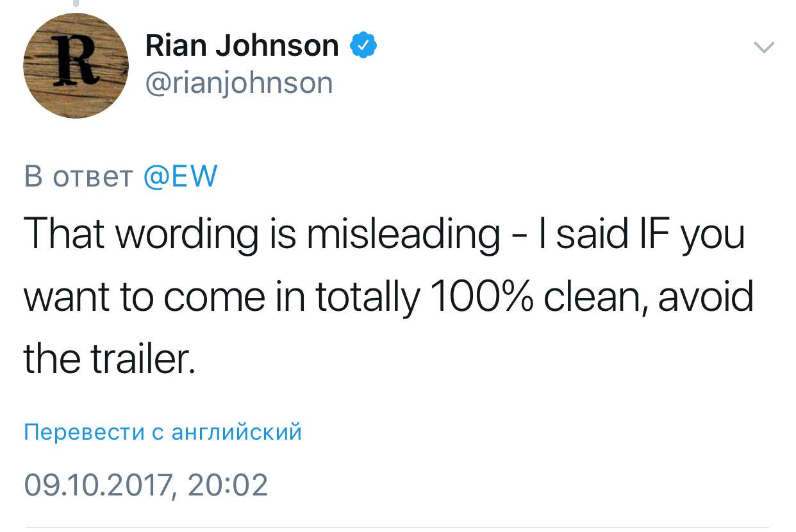Click the word 'misleading' in tweet
Image resolution: width=796 pixels, height=532 pixels.
(x=403, y=236)
